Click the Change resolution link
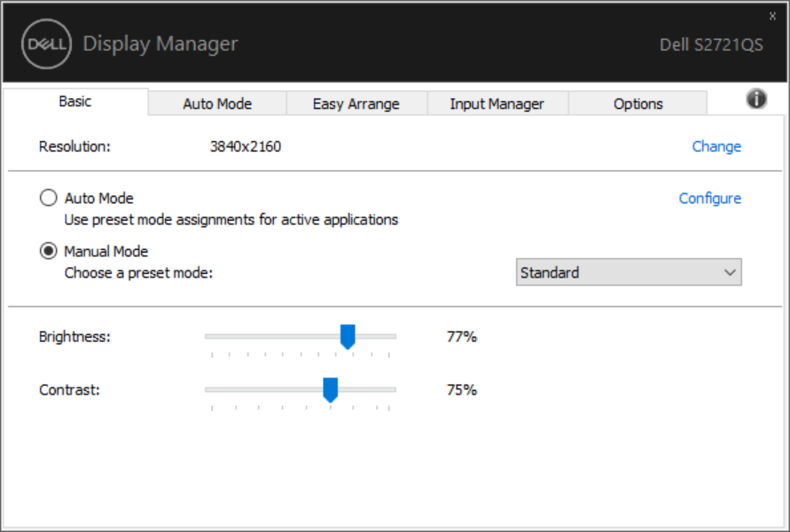The image size is (790, 532). [x=716, y=147]
